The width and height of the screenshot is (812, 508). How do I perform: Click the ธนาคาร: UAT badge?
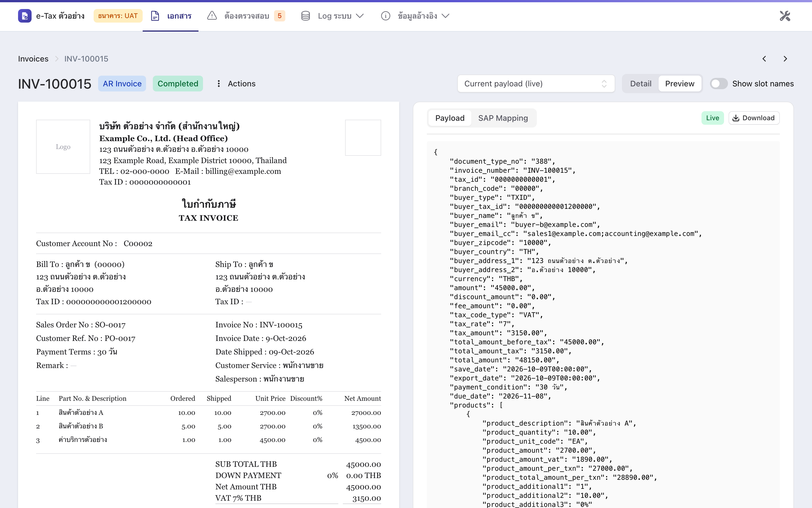point(118,16)
